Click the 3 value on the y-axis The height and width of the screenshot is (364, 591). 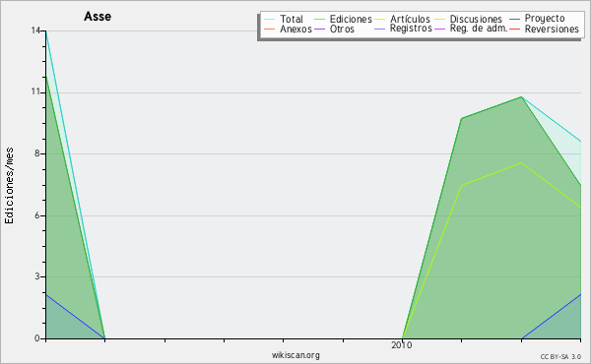pyautogui.click(x=37, y=276)
